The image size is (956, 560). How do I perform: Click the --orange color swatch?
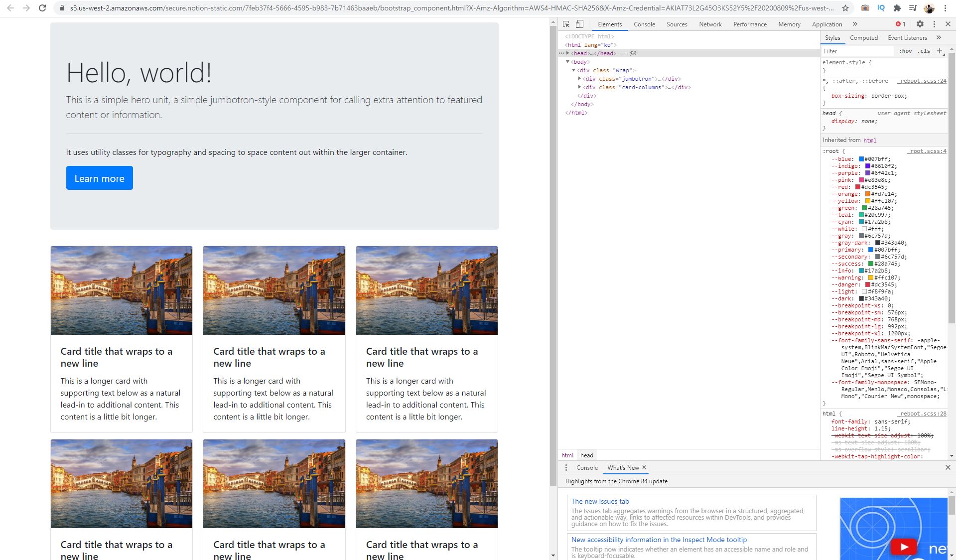click(x=867, y=194)
